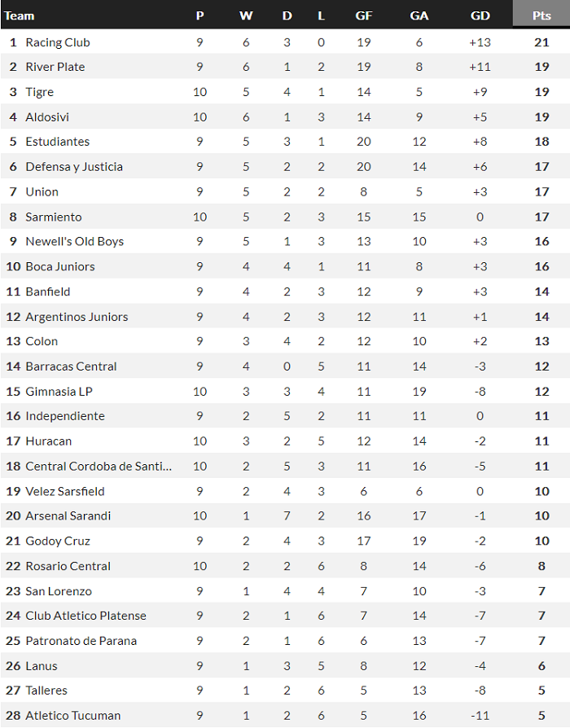The height and width of the screenshot is (728, 570).
Task: Click the GD column header
Action: [x=480, y=15]
